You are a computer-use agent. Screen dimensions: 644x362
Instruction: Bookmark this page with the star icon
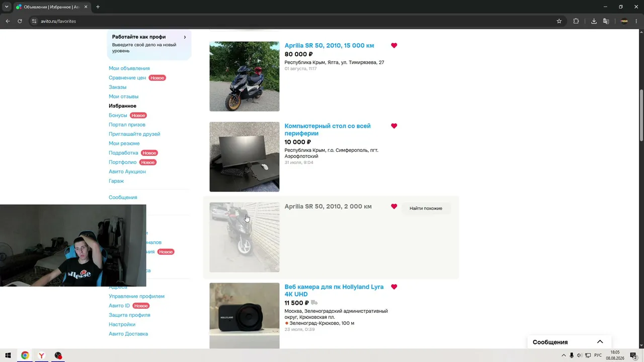point(559,21)
